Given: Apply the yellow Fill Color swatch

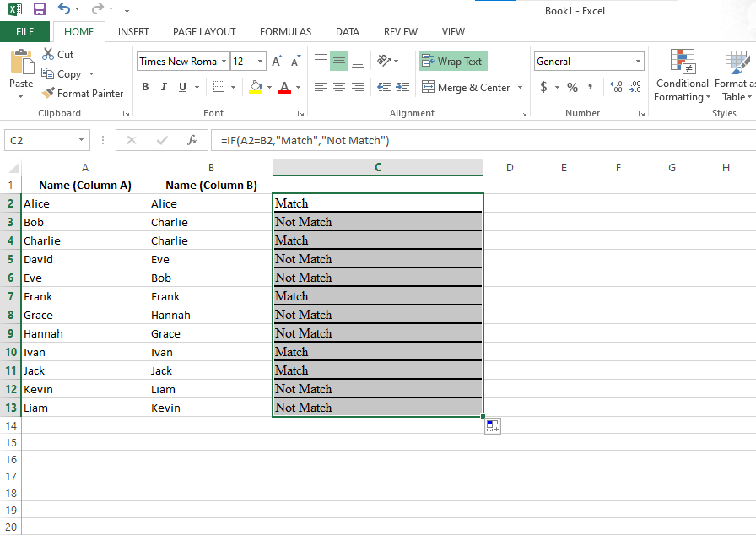Looking at the screenshot, I should tap(256, 87).
